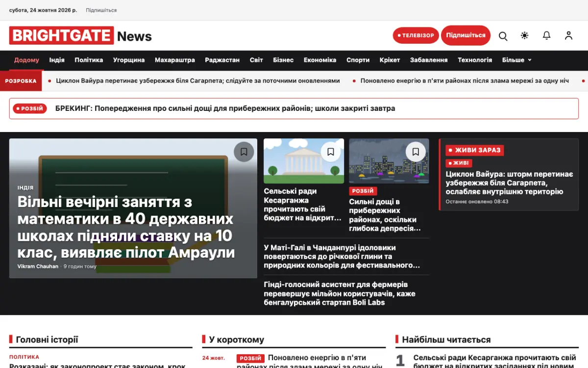Click the 9 годин тому timestamp
Image resolution: width=588 pixels, height=368 pixels.
pyautogui.click(x=80, y=266)
